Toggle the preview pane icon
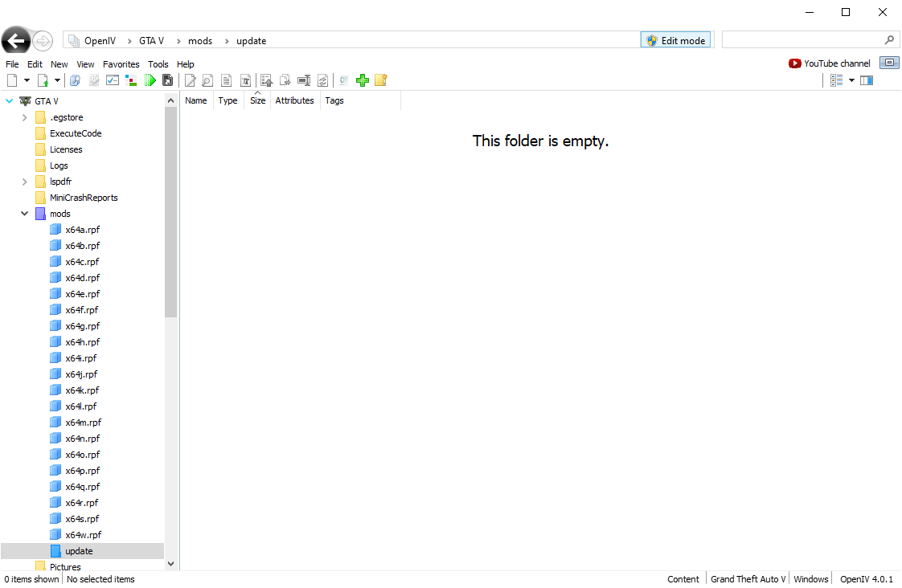Viewport: 902px width, 588px height. point(867,80)
